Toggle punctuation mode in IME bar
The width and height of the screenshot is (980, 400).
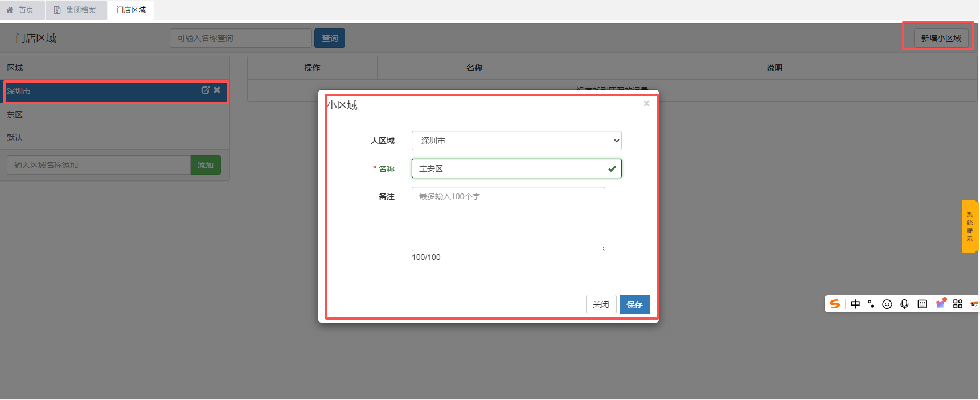(x=871, y=304)
